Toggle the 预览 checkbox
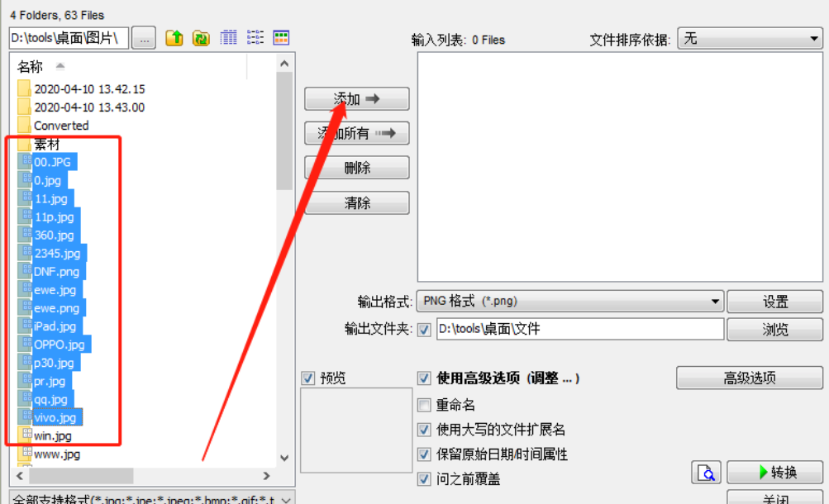The image size is (829, 504). [x=308, y=378]
